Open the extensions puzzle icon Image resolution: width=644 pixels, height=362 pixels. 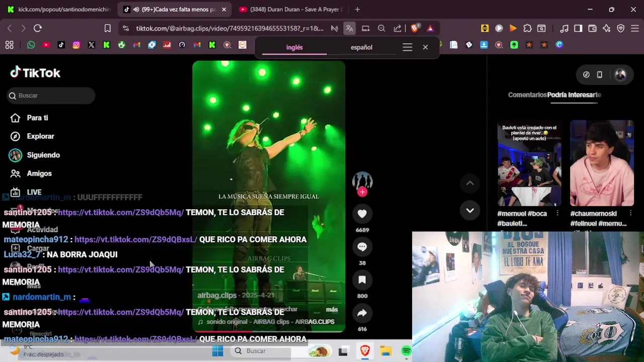527,29
